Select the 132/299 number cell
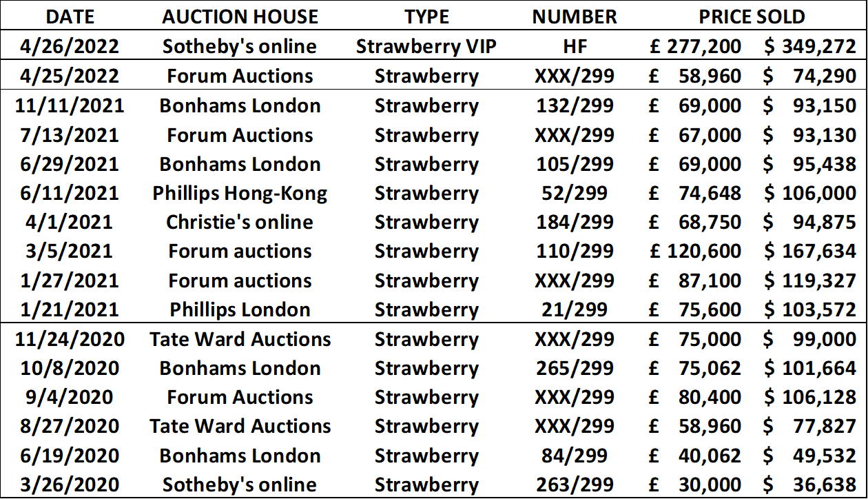The height and width of the screenshot is (499, 868). tap(574, 105)
